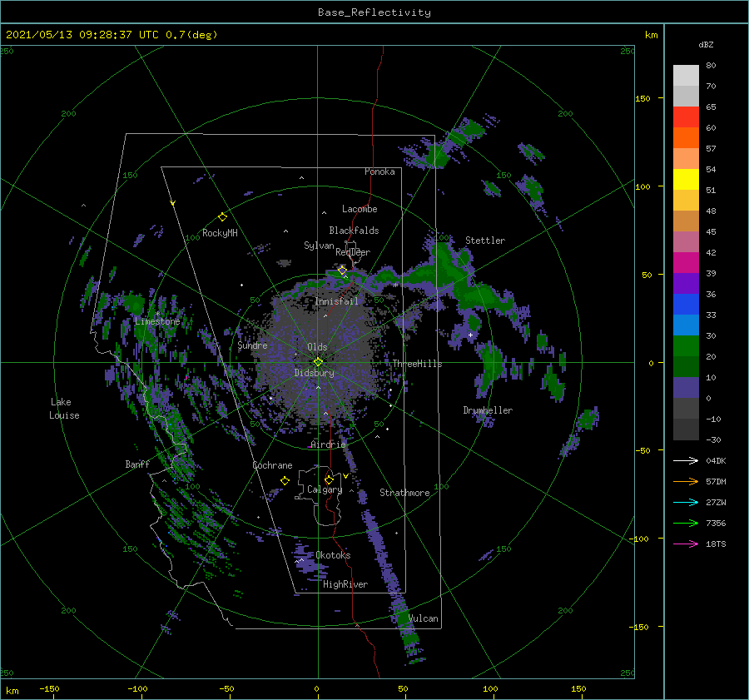Click the 04DK legend label
The image size is (749, 700).
point(716,460)
